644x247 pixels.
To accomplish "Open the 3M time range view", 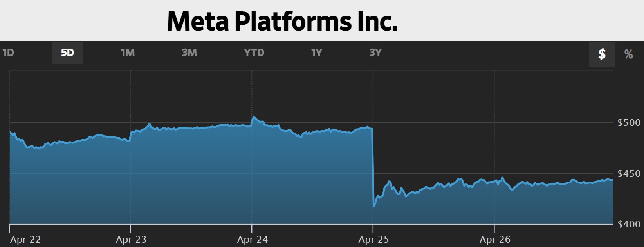I will pos(189,53).
